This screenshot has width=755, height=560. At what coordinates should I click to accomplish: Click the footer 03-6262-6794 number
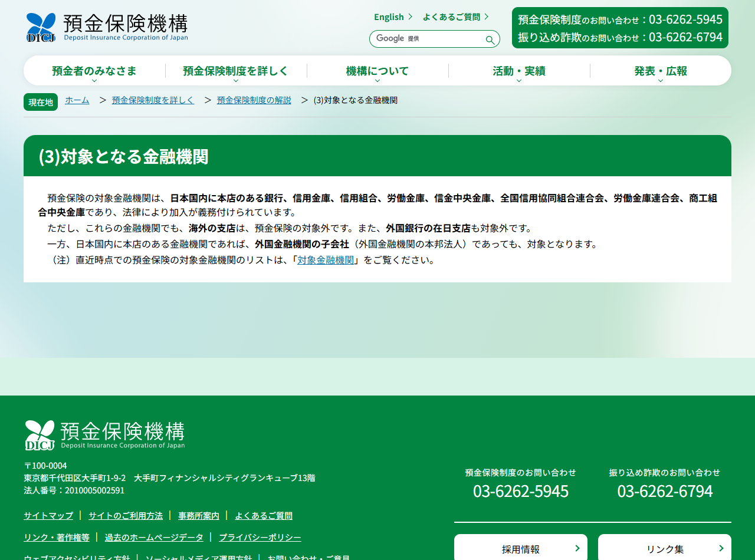(665, 491)
